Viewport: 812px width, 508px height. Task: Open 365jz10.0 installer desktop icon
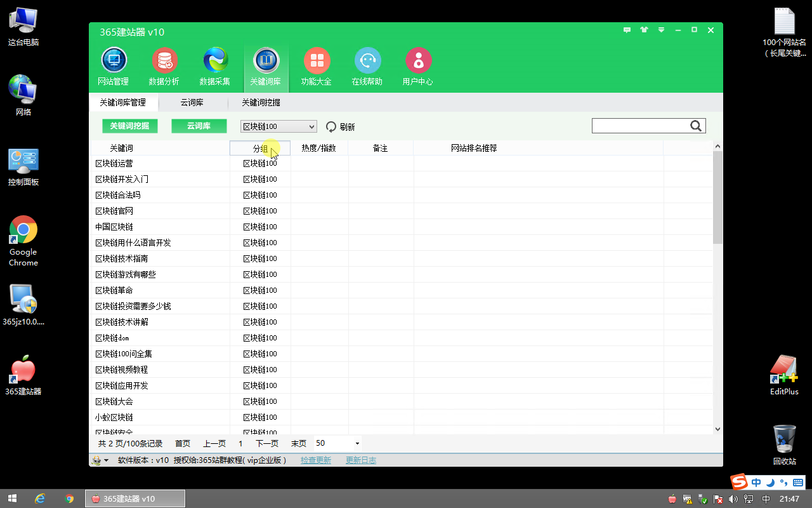tap(23, 305)
